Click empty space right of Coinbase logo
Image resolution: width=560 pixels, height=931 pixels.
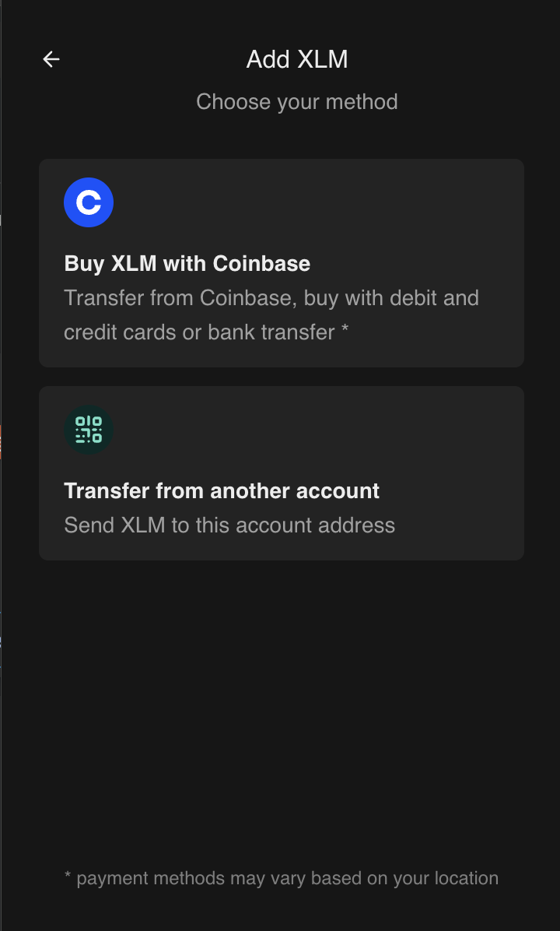click(x=311, y=202)
